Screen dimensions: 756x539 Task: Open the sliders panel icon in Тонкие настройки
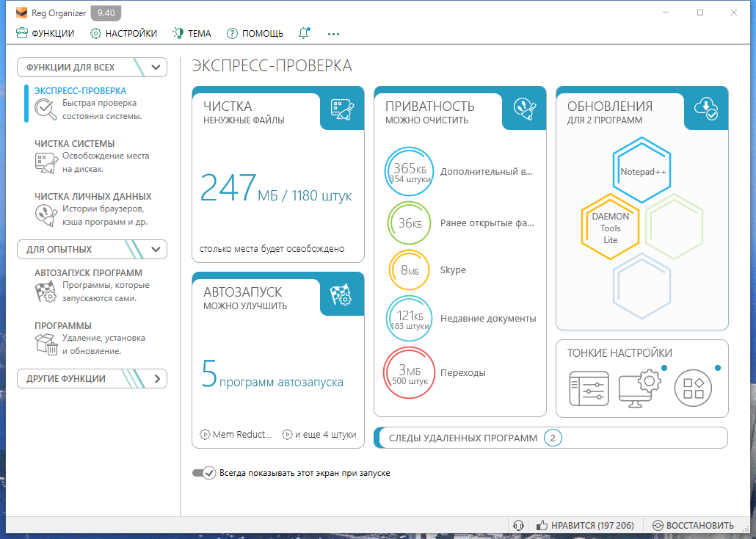pyautogui.click(x=587, y=388)
